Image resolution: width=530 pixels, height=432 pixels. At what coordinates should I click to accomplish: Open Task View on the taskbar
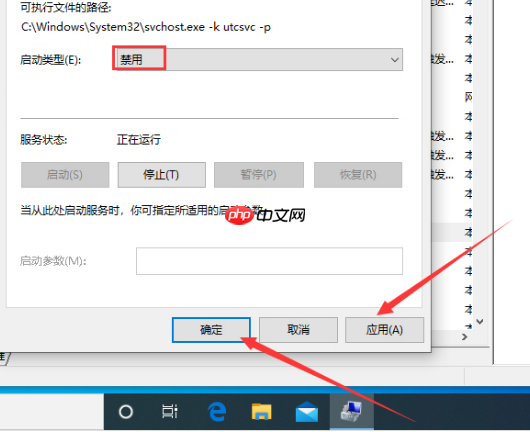click(170, 412)
